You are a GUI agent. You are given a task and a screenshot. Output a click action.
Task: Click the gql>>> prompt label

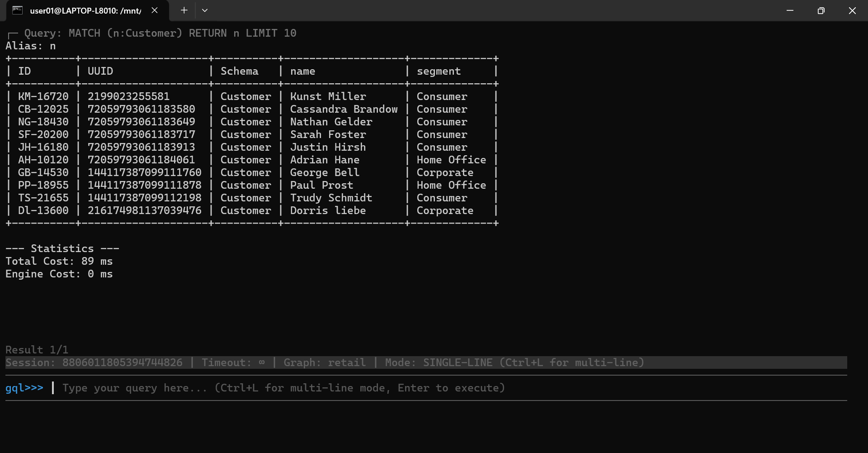tap(24, 388)
